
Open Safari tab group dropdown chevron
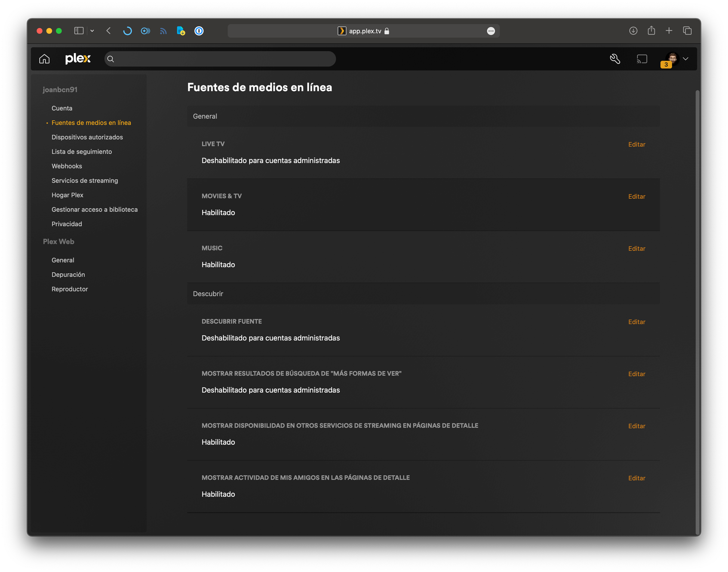(x=92, y=31)
